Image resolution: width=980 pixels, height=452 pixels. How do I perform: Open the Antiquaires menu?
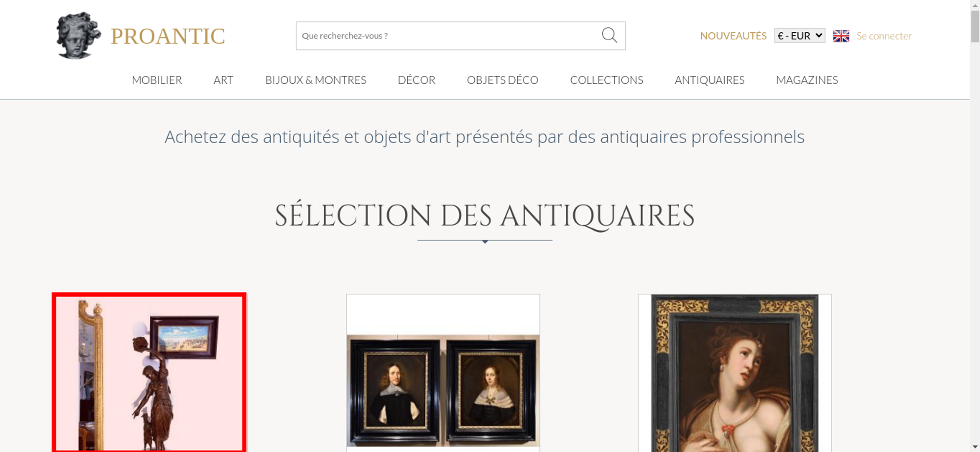710,80
